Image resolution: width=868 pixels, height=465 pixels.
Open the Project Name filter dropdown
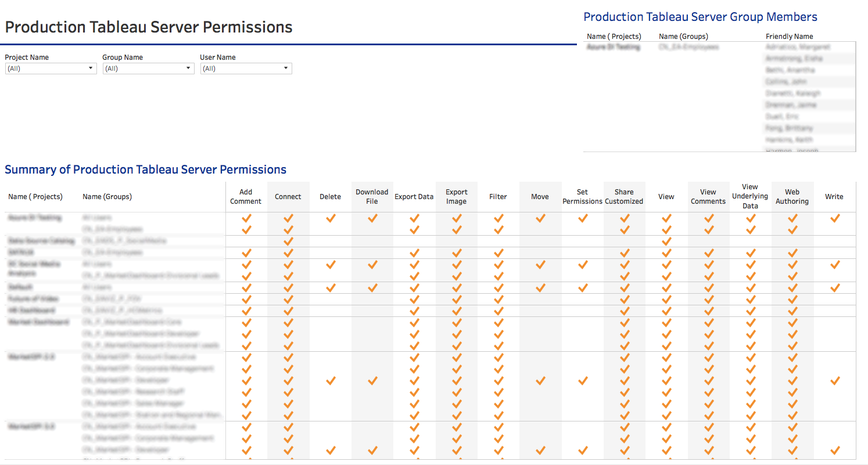(x=50, y=68)
